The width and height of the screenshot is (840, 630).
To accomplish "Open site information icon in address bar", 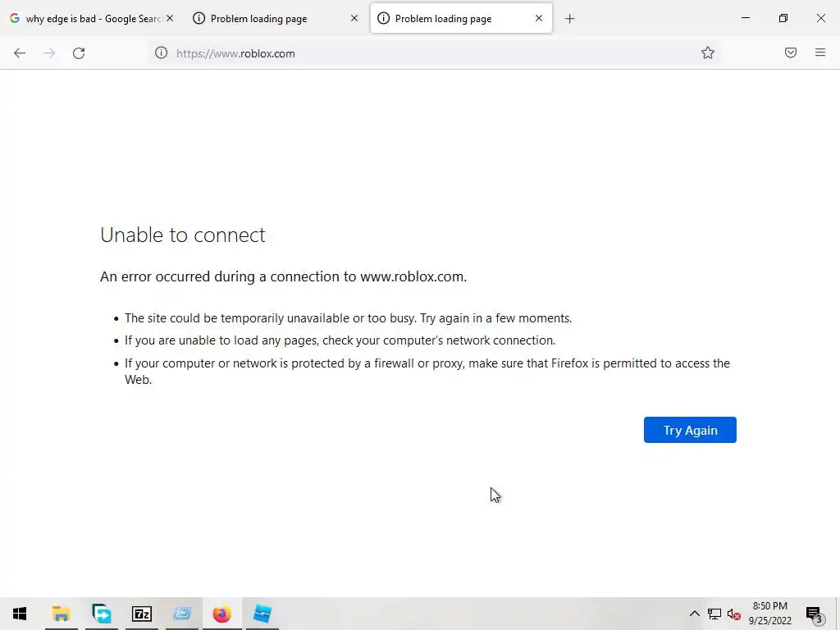I will [162, 52].
